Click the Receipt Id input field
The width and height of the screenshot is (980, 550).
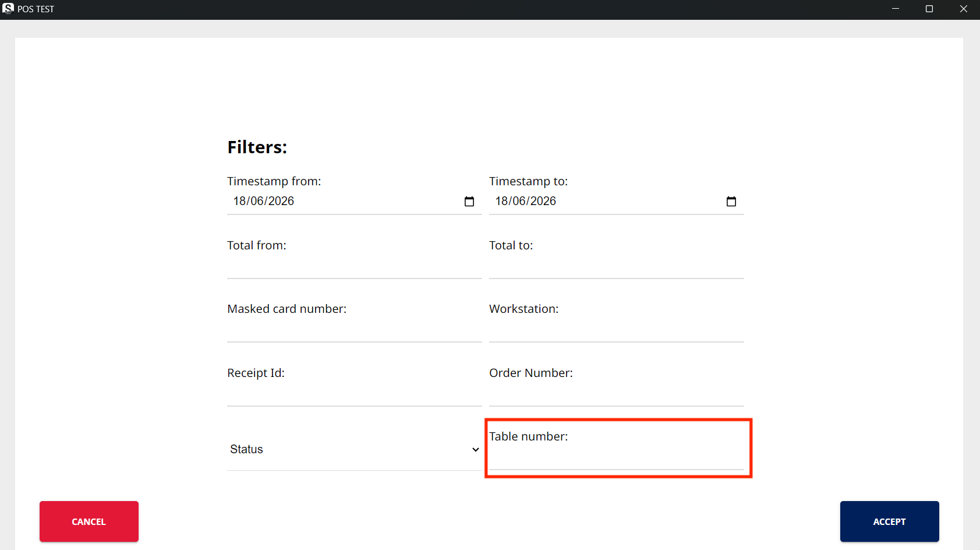pyautogui.click(x=354, y=393)
